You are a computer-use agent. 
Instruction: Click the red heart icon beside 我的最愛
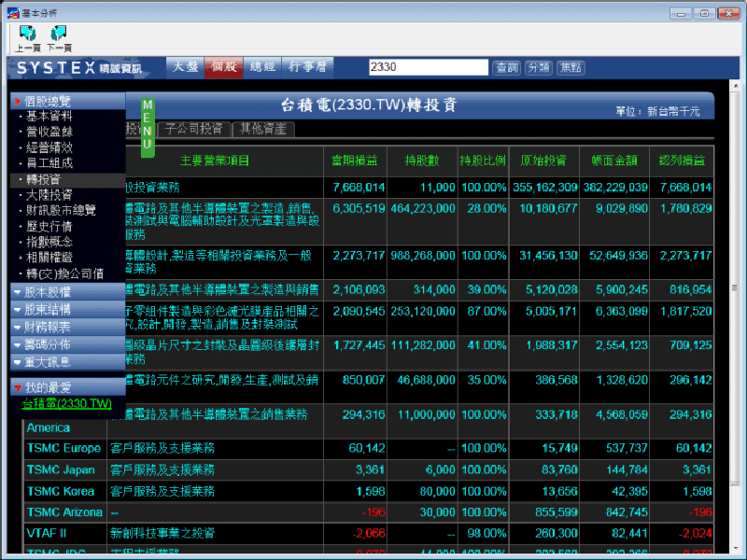18,386
